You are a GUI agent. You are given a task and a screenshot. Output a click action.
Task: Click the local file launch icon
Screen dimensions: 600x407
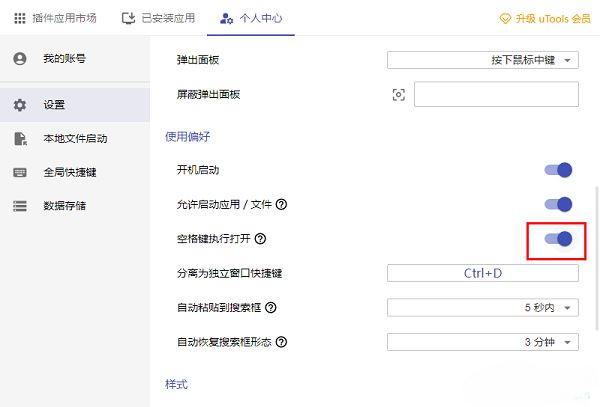[x=20, y=138]
